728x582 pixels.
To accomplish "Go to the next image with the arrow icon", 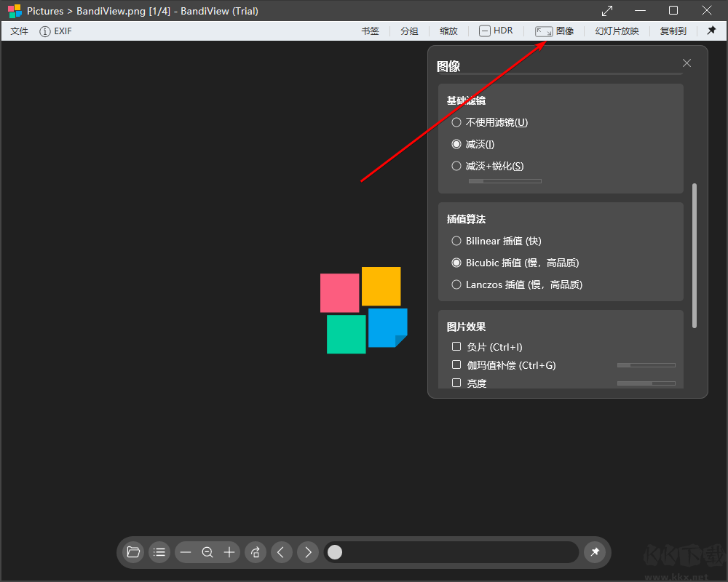I will (308, 552).
